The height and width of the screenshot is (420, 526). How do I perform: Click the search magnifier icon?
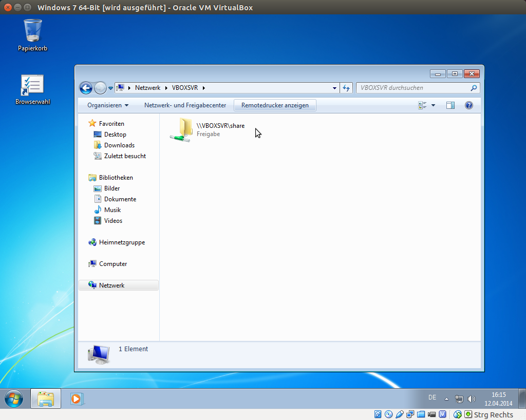click(x=474, y=88)
